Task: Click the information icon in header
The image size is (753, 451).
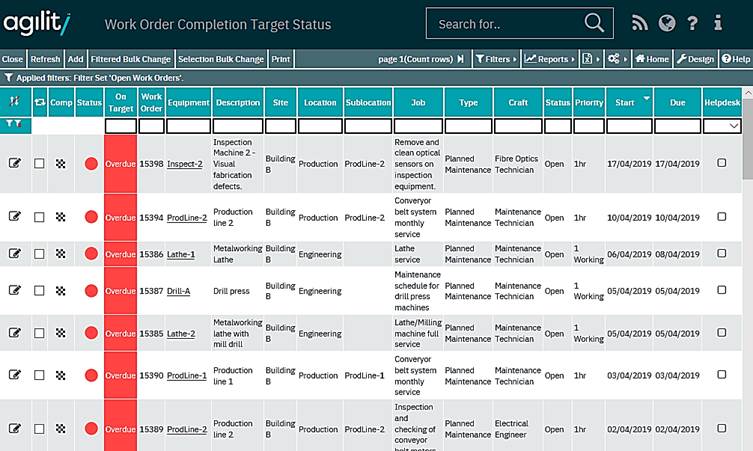Action: pyautogui.click(x=717, y=23)
